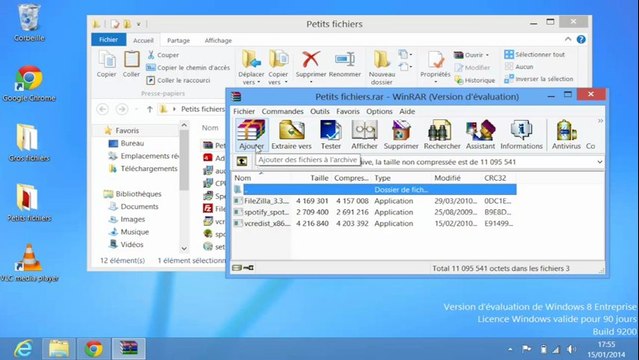639x360 pixels.
Task: Open the Options menu
Action: pyautogui.click(x=379, y=111)
